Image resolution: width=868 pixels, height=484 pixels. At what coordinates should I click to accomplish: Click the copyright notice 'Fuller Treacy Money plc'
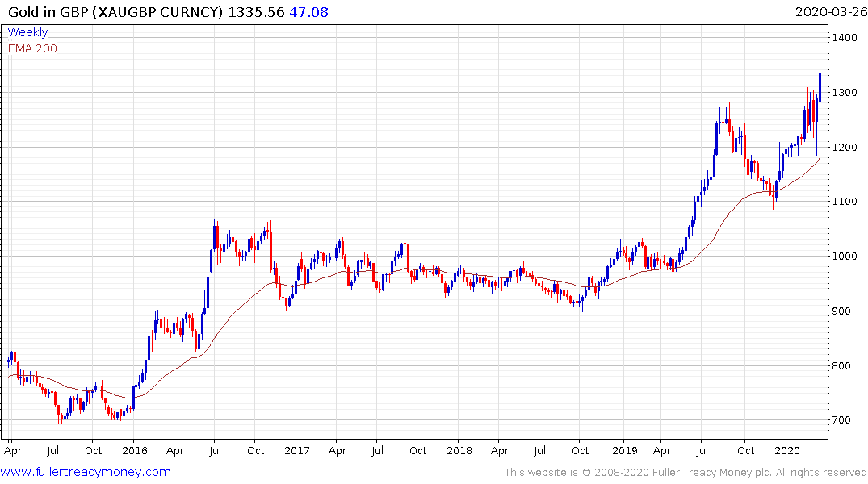[x=712, y=473]
